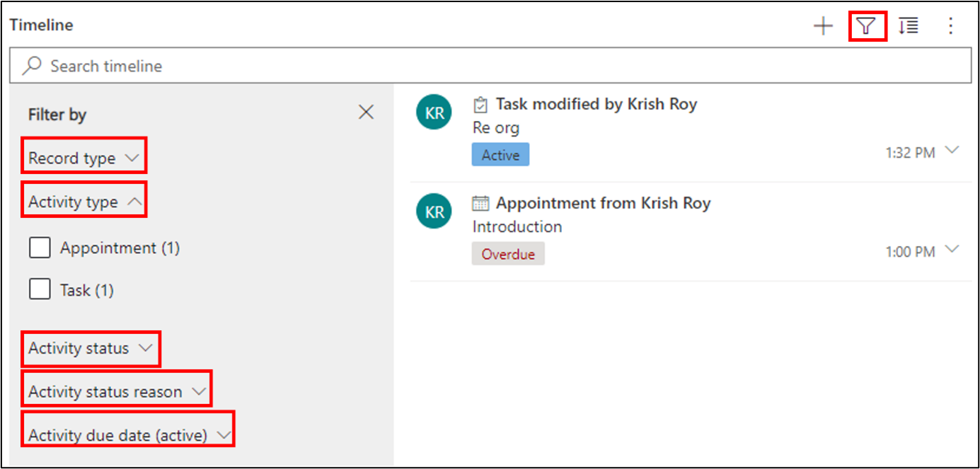This screenshot has width=980, height=469.
Task: Expand the Activity due date (active) filter
Action: click(x=129, y=436)
